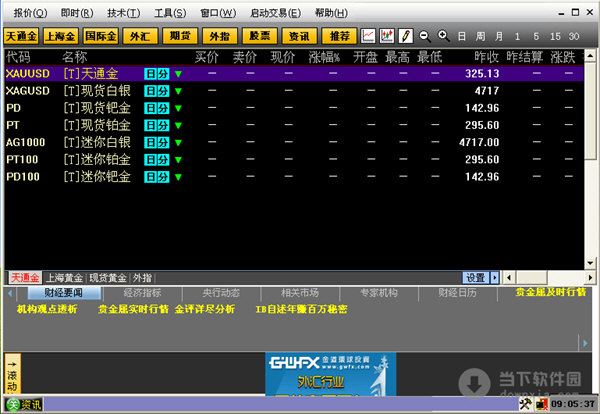Select the 15-minute period in toolbar

click(554, 36)
